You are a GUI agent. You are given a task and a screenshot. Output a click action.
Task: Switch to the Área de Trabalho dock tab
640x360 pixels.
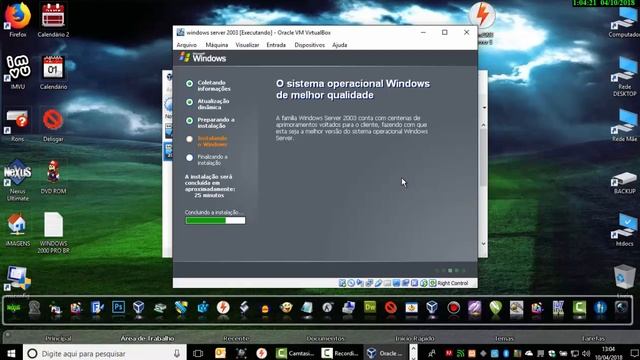tap(147, 338)
